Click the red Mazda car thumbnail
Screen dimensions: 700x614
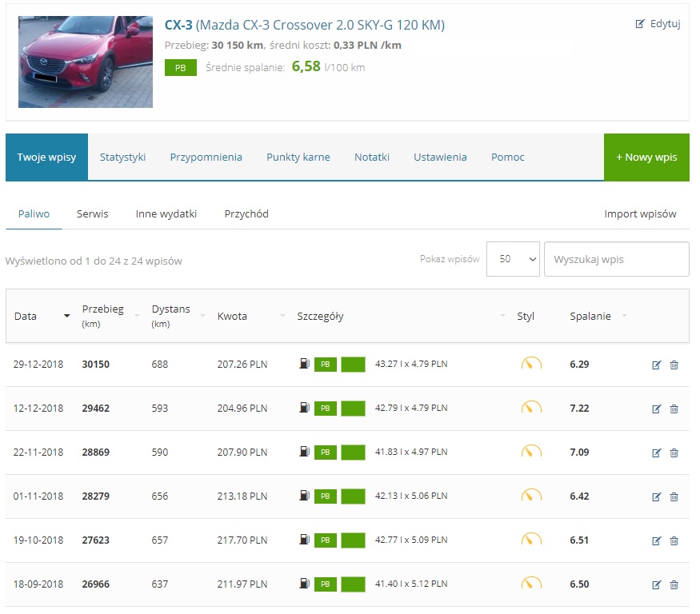86,62
